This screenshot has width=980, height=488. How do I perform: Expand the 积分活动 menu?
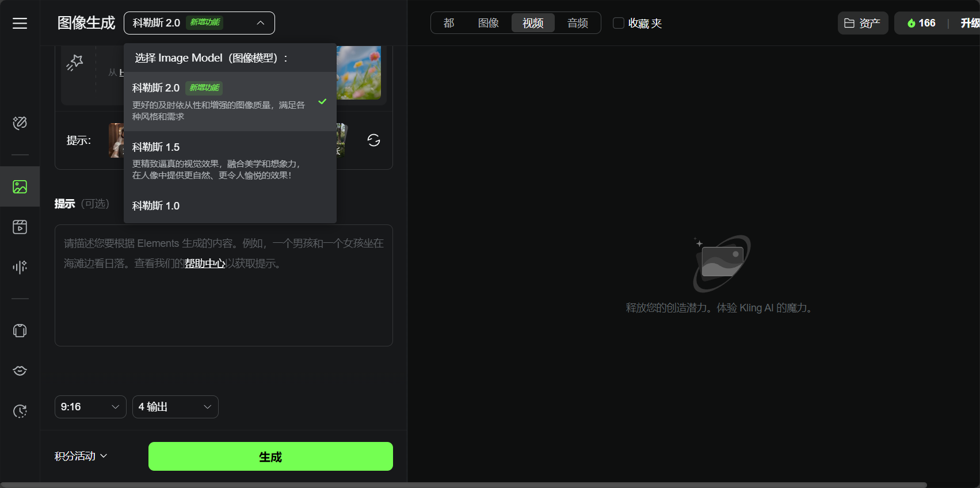pyautogui.click(x=81, y=456)
